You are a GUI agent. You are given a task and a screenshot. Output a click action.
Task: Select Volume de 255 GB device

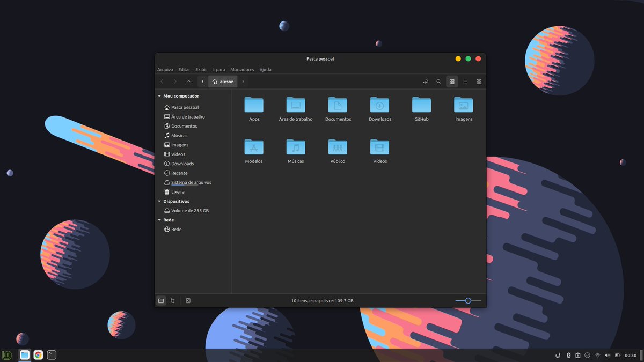(193, 211)
